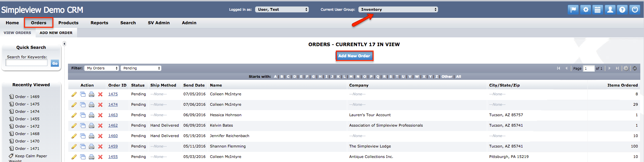Open the Logged in as dropdown
The width and height of the screenshot is (644, 162).
click(x=282, y=9)
